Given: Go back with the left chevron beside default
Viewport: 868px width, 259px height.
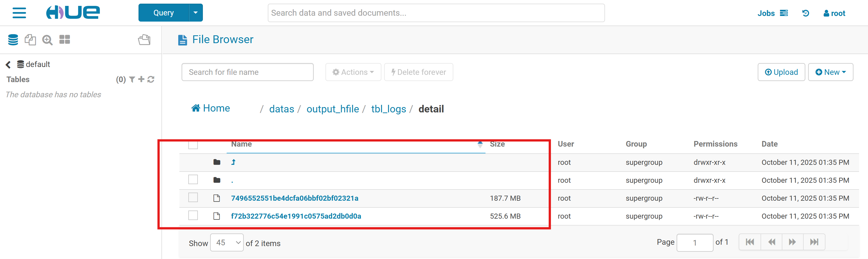Looking at the screenshot, I should tap(8, 64).
